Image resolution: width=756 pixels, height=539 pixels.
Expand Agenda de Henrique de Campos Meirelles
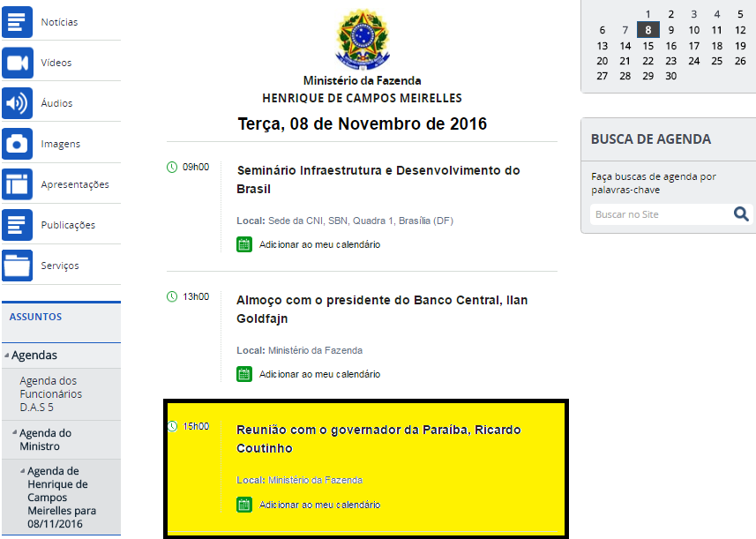(x=22, y=471)
